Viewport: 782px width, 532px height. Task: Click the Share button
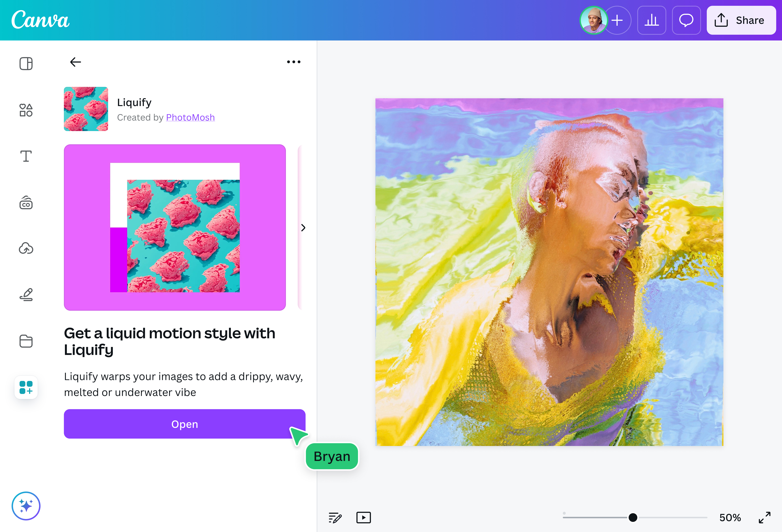(x=741, y=20)
